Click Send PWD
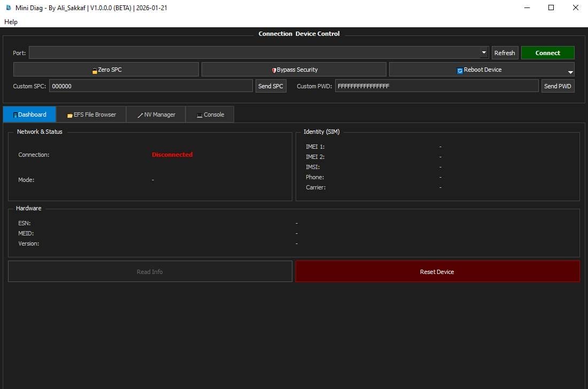The image size is (588, 389). coord(558,86)
